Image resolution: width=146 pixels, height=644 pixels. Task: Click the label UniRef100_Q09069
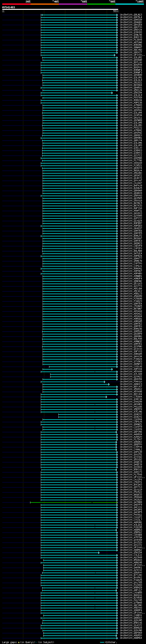[131, 540]
